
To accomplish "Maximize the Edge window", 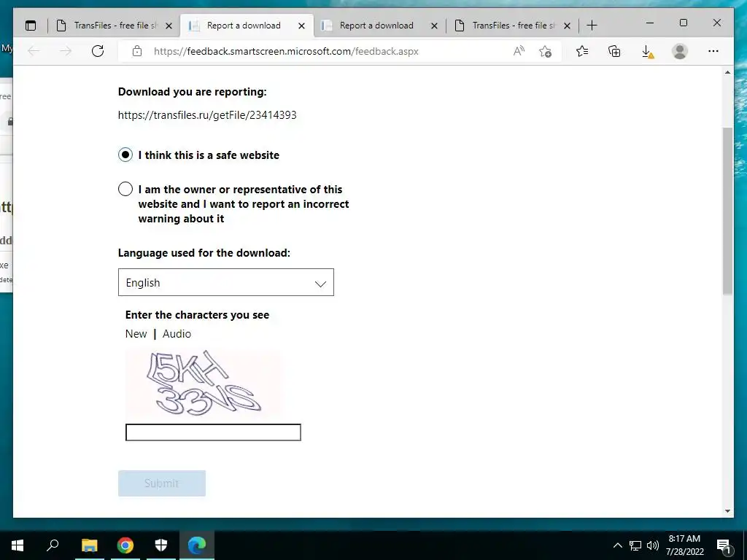I will tap(683, 23).
